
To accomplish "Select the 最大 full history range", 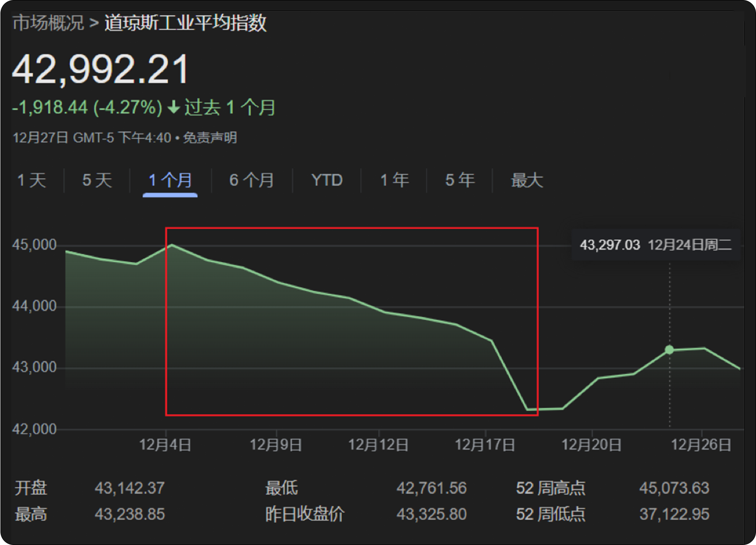I will tap(527, 180).
